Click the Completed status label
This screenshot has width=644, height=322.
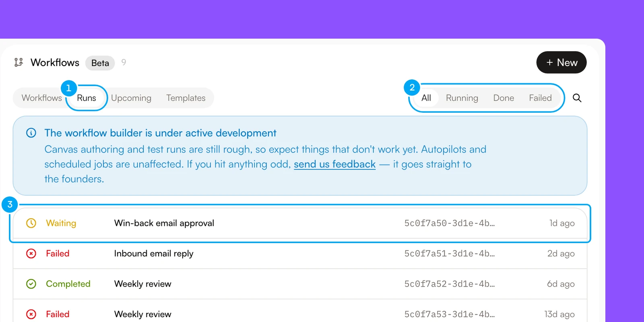pyautogui.click(x=68, y=284)
